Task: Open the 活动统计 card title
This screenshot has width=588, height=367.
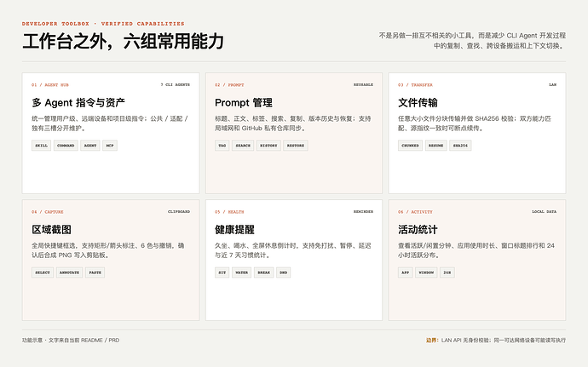Action: (418, 229)
